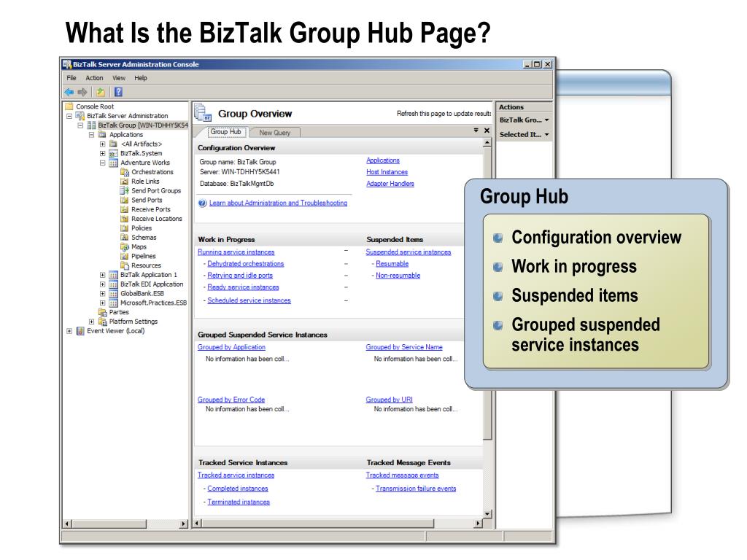This screenshot has width=747, height=560.
Task: Open Running service instances link
Action: point(236,252)
